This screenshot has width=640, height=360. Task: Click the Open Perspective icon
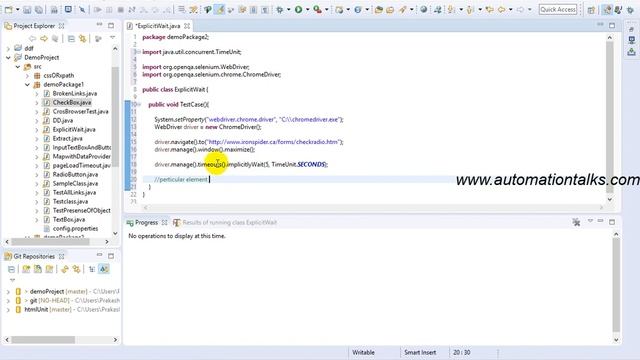click(591, 9)
